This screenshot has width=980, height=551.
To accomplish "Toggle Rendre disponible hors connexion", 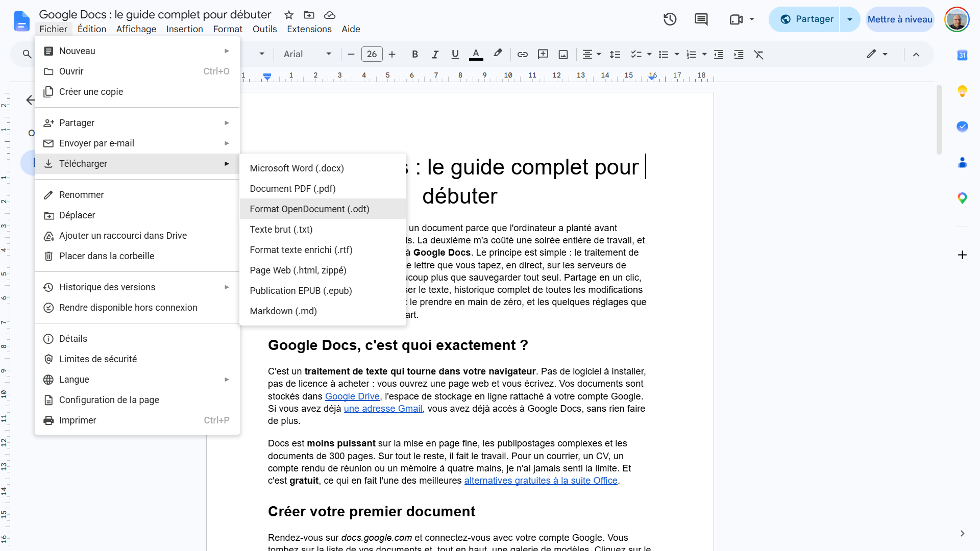I will (137, 308).
